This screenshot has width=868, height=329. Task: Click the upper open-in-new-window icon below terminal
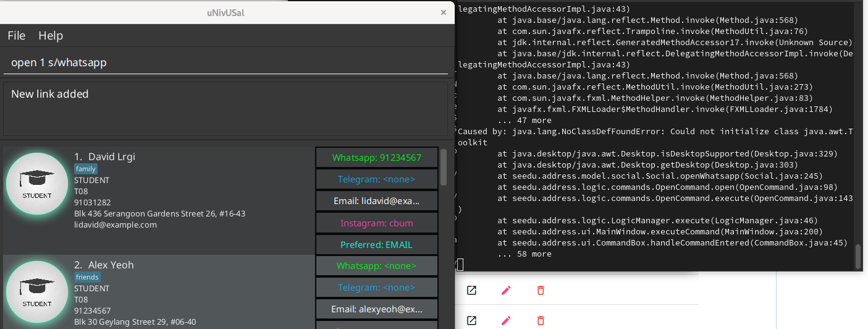(x=471, y=290)
